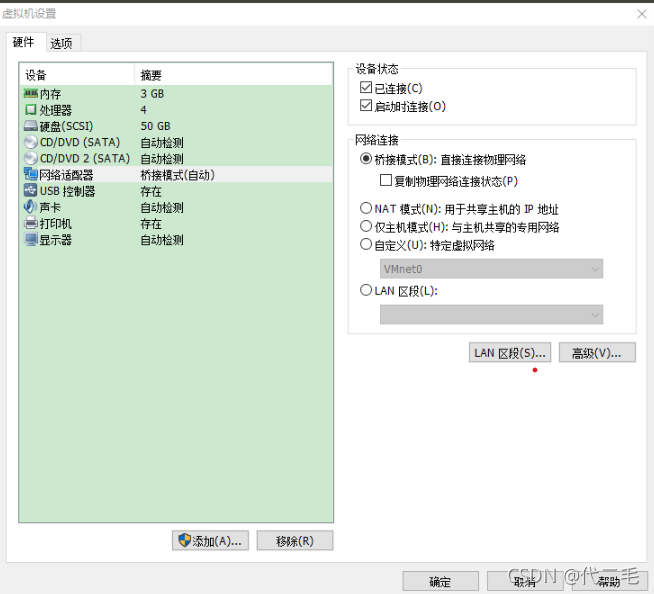Click the 添加(A)... add button
Viewport: 654px width, 594px height.
210,541
